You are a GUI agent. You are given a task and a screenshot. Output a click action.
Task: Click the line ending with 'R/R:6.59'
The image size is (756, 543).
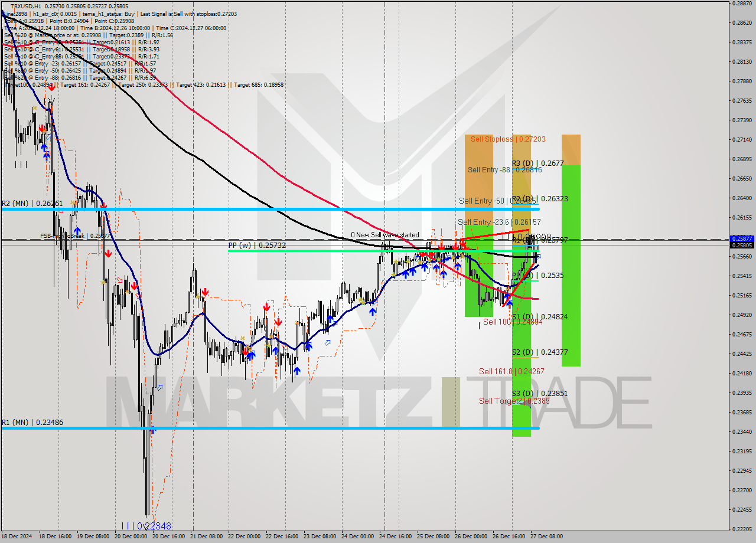tap(80, 77)
